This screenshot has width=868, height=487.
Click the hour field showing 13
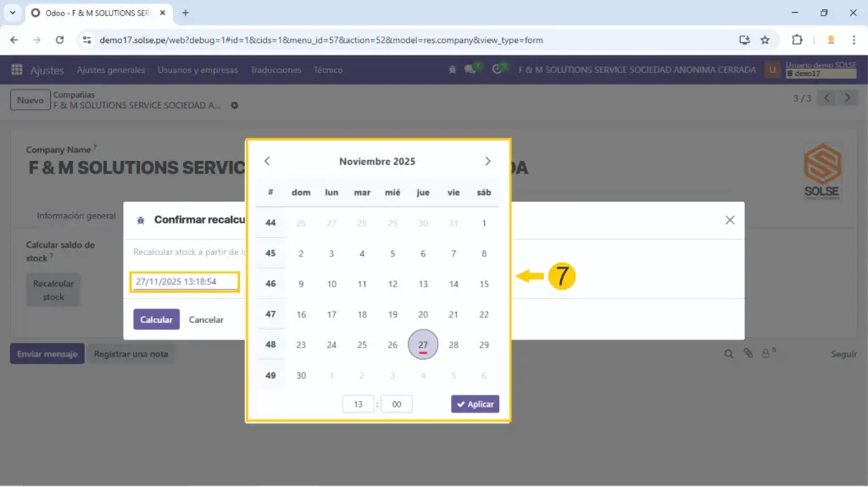click(x=359, y=404)
